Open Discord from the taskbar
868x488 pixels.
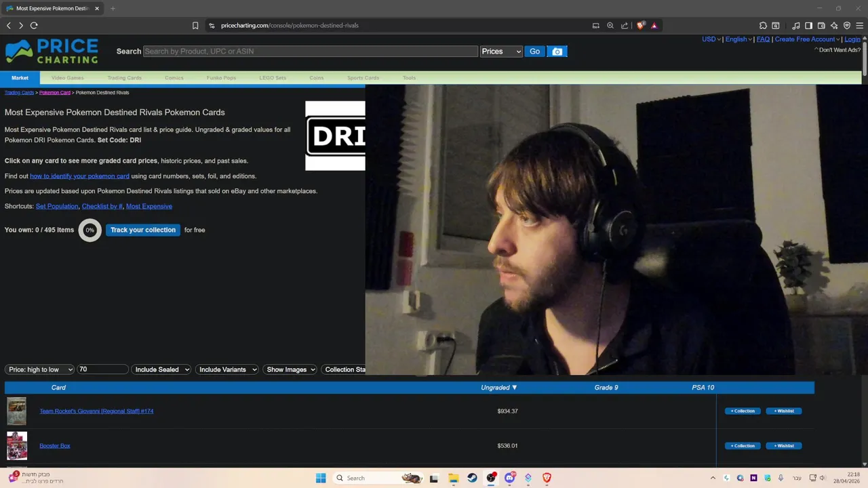pyautogui.click(x=509, y=478)
